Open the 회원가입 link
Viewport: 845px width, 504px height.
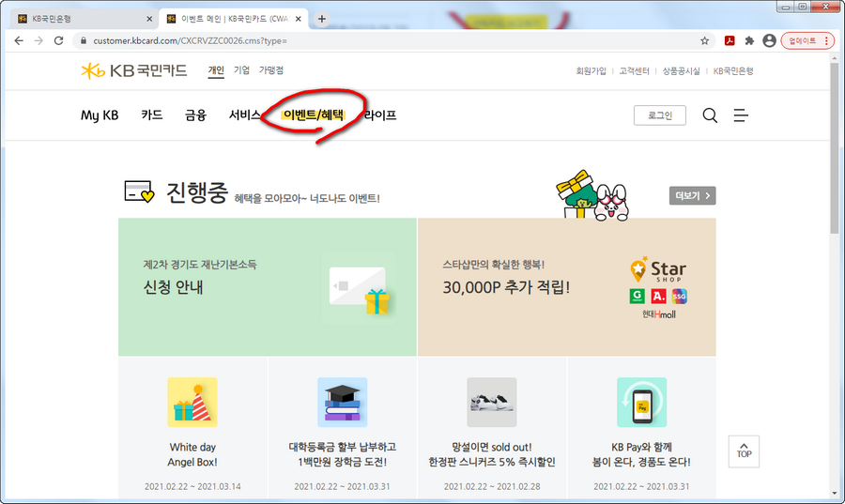tap(591, 71)
